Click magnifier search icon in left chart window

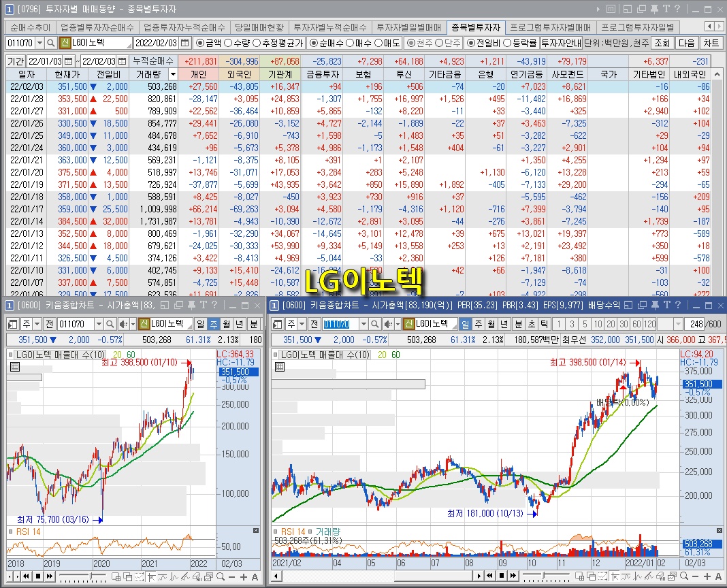point(110,324)
